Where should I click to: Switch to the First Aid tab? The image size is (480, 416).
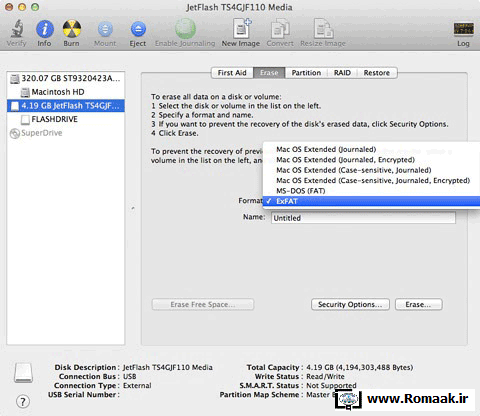232,73
